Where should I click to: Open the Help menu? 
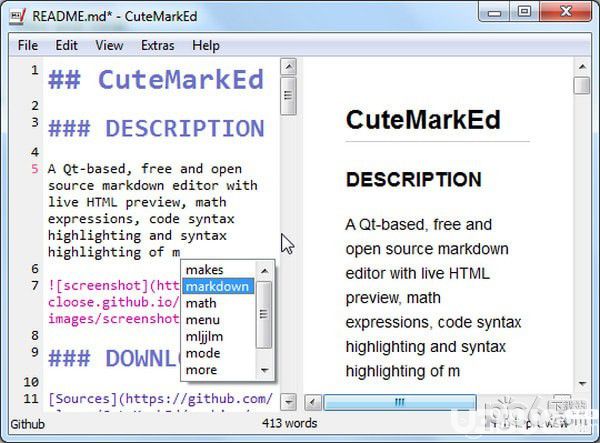206,46
